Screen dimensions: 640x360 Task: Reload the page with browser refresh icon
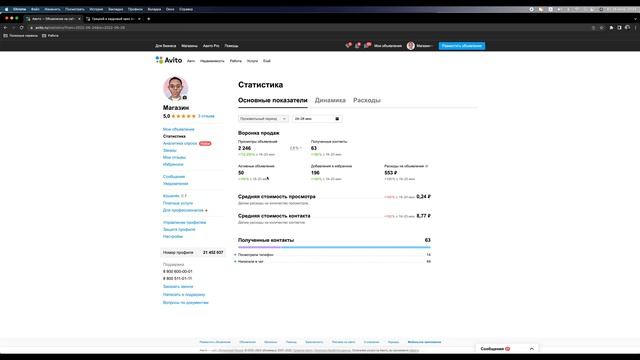[22, 27]
